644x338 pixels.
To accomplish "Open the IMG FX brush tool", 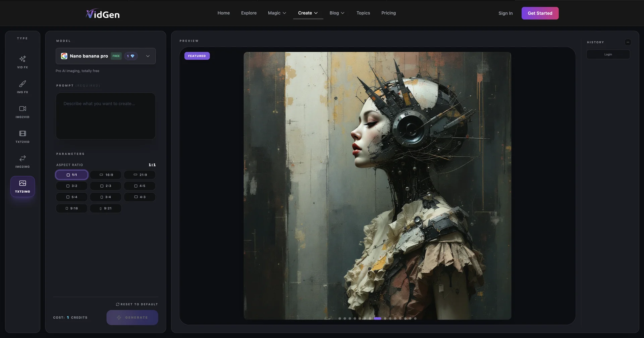I will pos(22,84).
